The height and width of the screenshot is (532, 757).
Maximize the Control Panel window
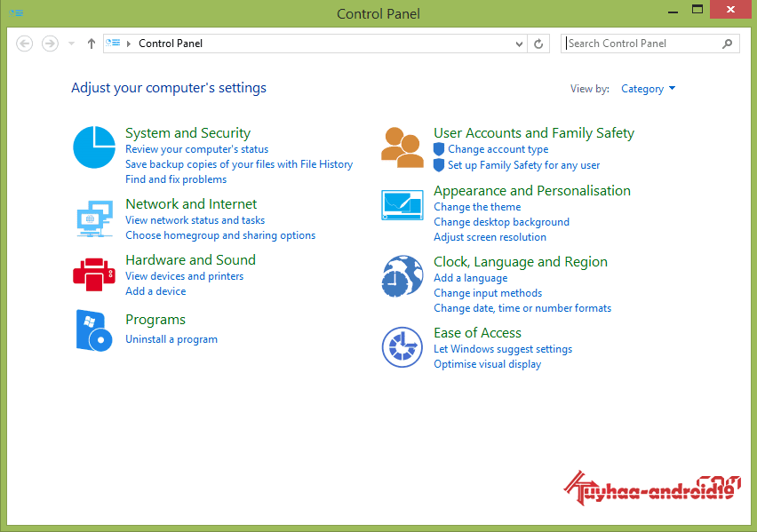pyautogui.click(x=697, y=10)
